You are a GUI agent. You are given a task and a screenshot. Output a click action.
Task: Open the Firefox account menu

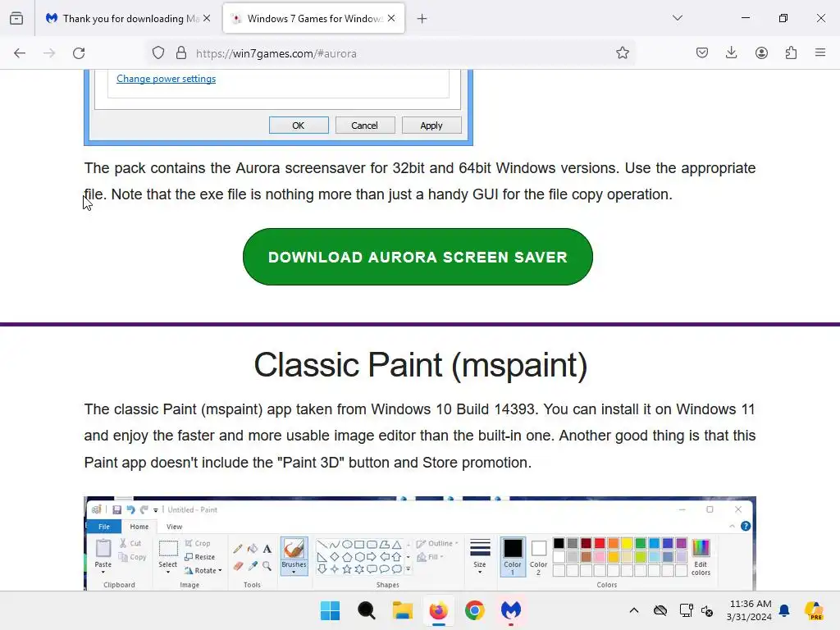pyautogui.click(x=761, y=53)
